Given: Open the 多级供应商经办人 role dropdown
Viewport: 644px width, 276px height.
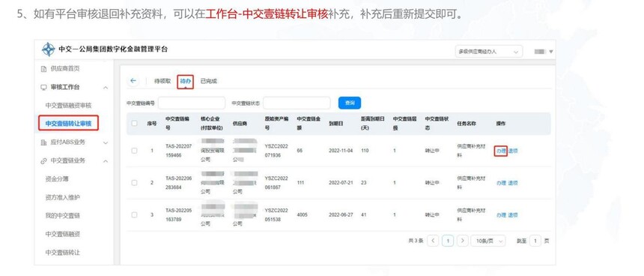Looking at the screenshot, I should click(489, 52).
